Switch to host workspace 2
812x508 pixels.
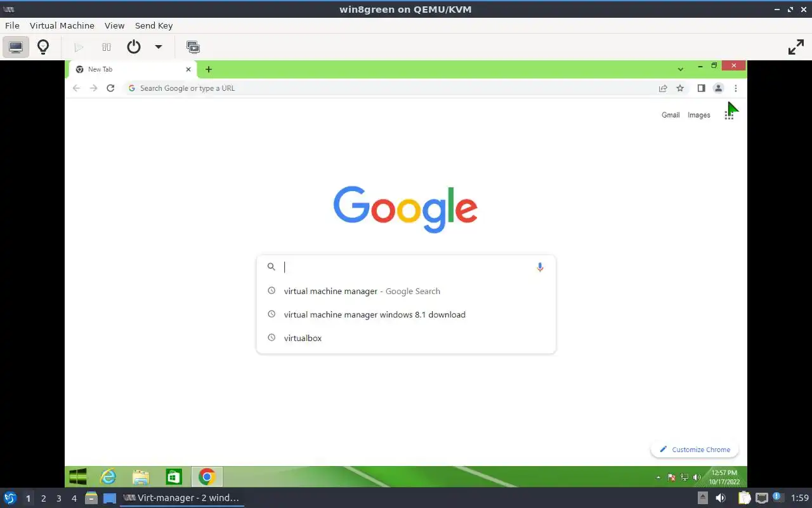pos(43,498)
